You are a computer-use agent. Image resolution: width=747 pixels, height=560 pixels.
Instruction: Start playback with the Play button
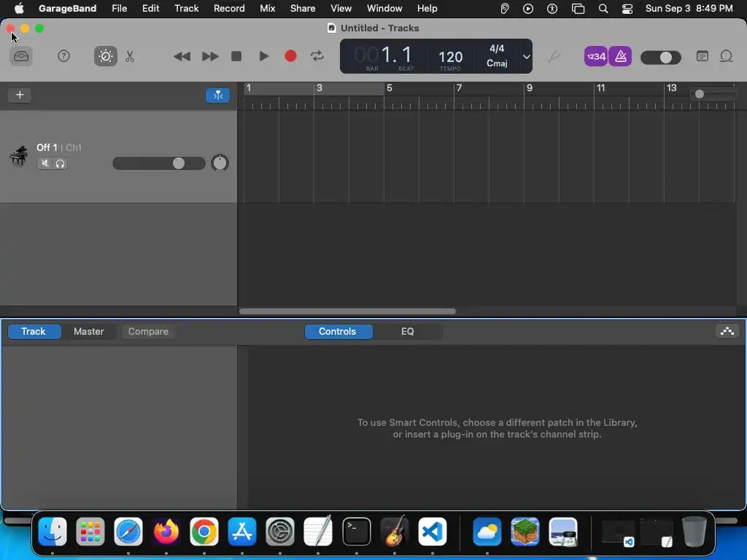coord(263,56)
